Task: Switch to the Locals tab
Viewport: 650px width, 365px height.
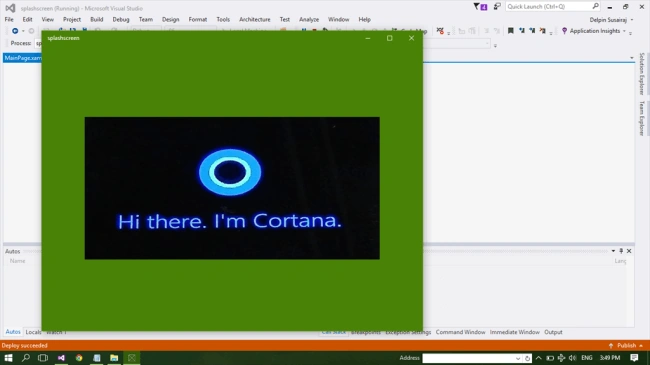Action: [33, 332]
